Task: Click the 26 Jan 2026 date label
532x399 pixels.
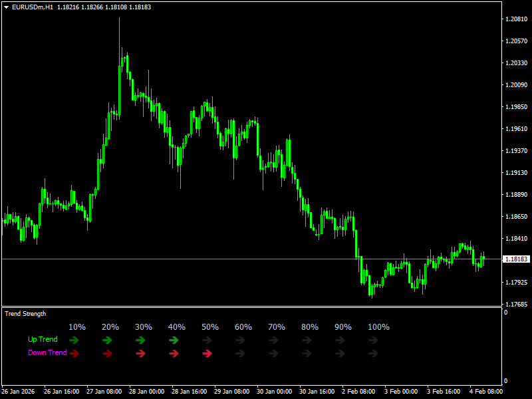Action: [18, 392]
